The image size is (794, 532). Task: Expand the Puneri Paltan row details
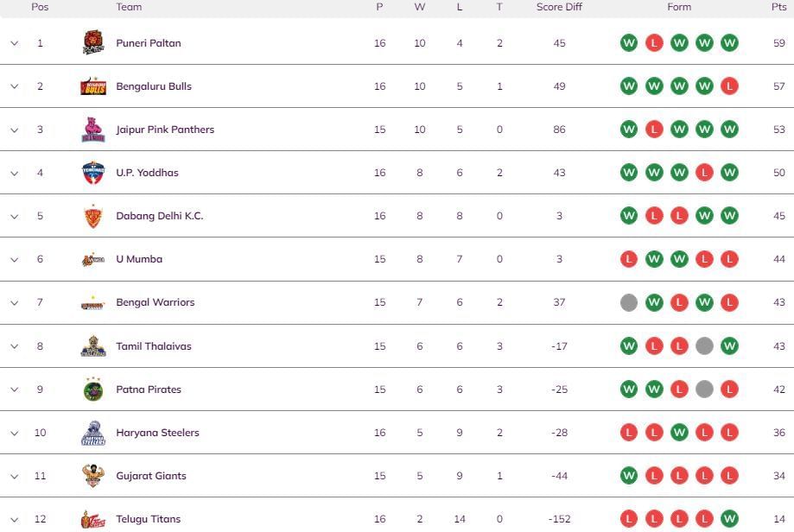pyautogui.click(x=14, y=42)
